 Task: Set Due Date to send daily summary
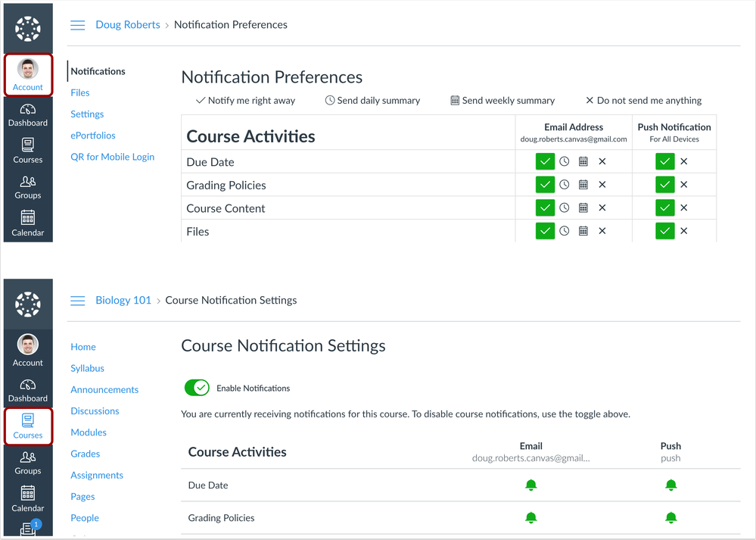tap(565, 161)
